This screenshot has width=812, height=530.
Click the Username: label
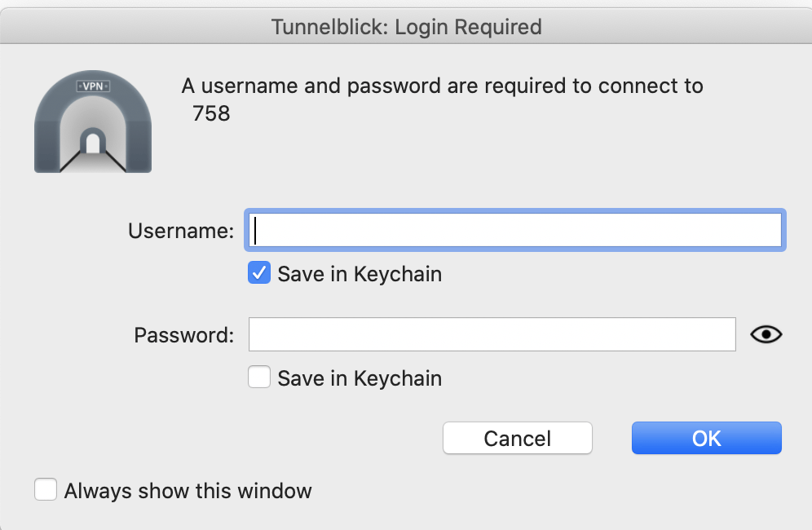click(x=181, y=231)
